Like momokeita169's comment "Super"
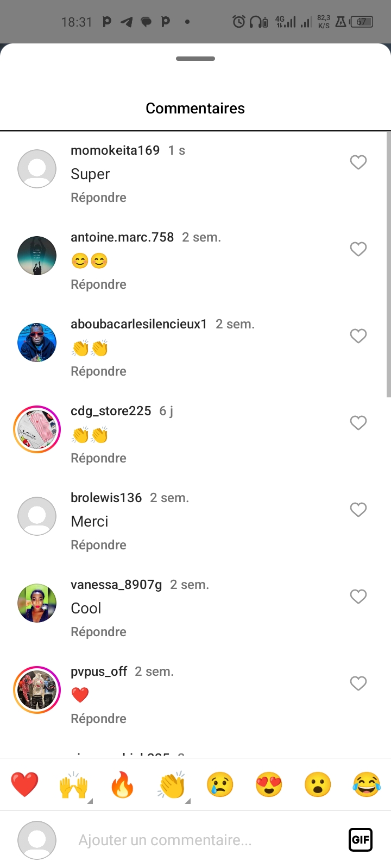391x868 pixels. (358, 162)
